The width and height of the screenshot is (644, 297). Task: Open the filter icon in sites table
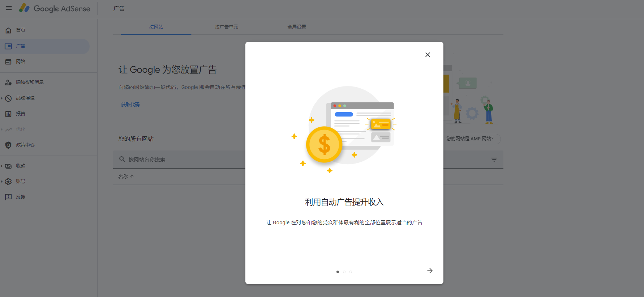pos(494,160)
